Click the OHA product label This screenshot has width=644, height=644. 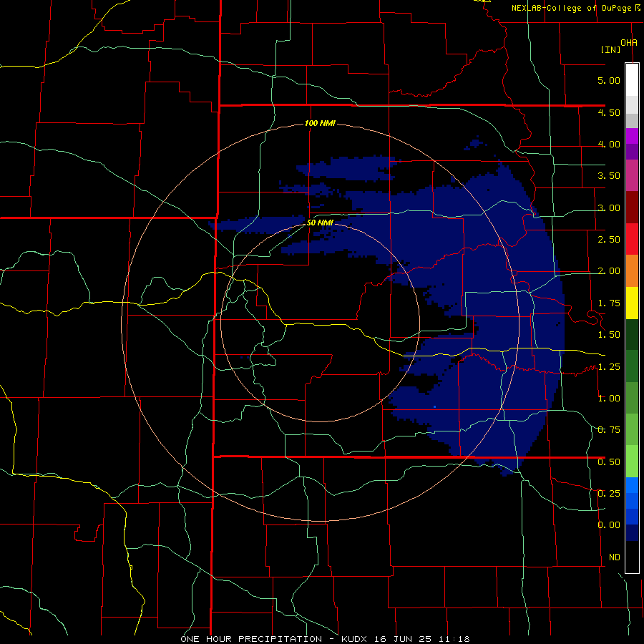pos(629,42)
